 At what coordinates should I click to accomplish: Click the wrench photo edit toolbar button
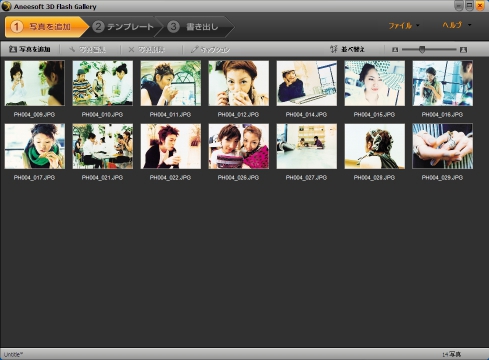tap(87, 50)
